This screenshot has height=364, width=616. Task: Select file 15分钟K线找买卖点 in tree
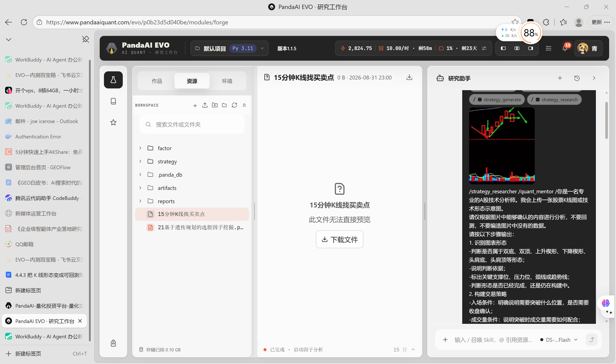(x=192, y=214)
